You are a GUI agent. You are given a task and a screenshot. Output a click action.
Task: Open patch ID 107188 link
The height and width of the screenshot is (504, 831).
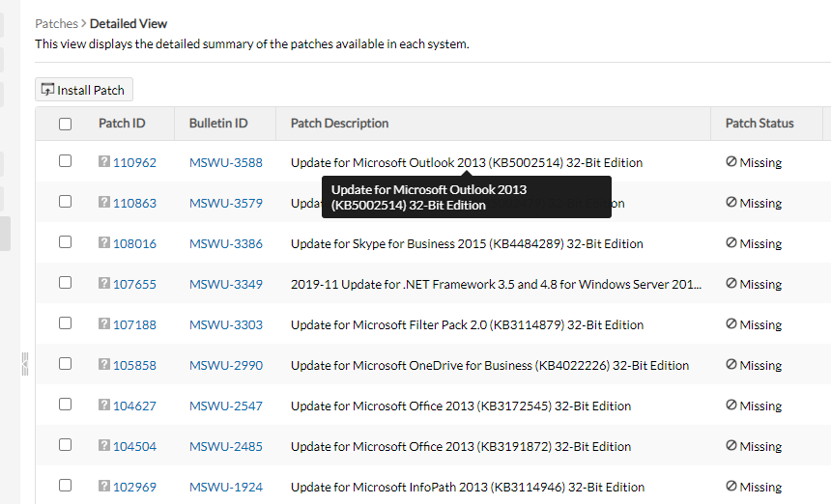tap(134, 325)
